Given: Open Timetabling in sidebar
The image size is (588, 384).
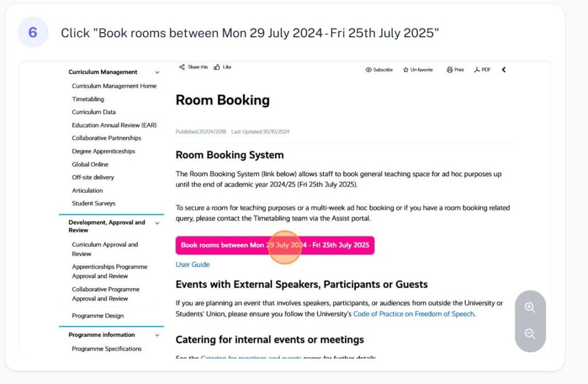Looking at the screenshot, I should [88, 99].
